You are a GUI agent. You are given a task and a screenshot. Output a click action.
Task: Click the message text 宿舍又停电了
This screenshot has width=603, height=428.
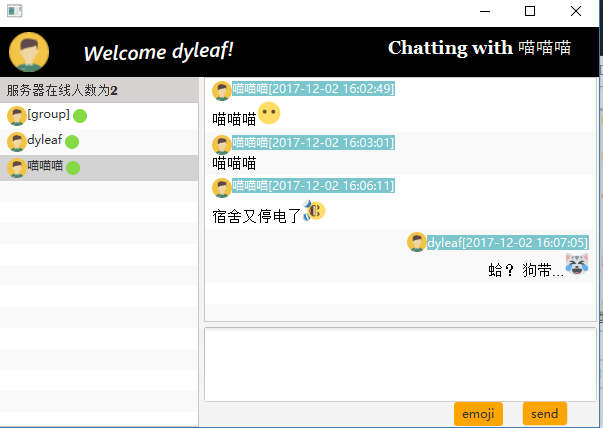point(257,216)
